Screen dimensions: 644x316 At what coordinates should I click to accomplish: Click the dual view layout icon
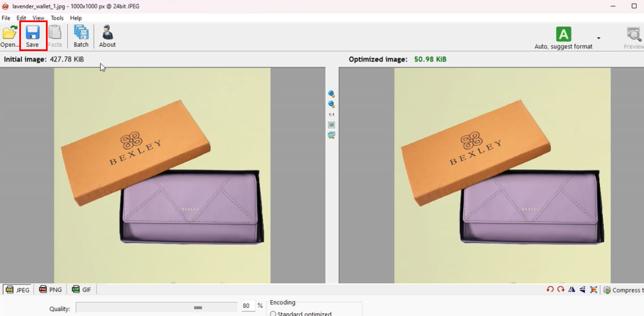332,135
